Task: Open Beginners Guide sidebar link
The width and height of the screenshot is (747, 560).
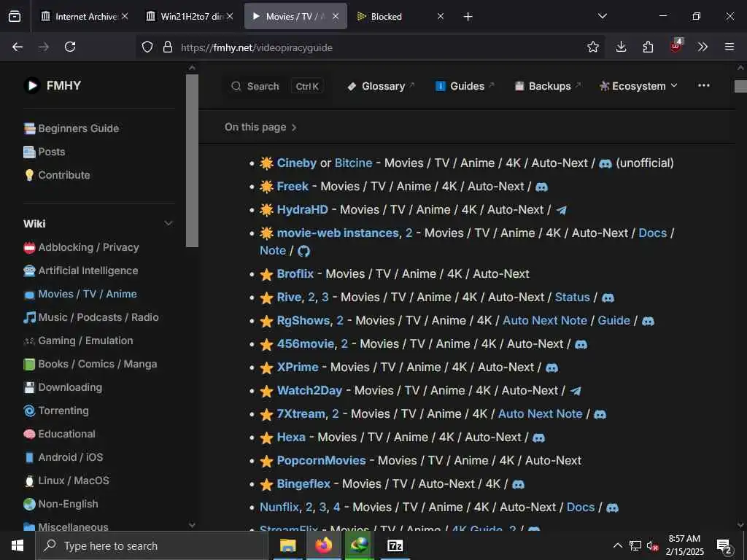Action: pyautogui.click(x=71, y=128)
